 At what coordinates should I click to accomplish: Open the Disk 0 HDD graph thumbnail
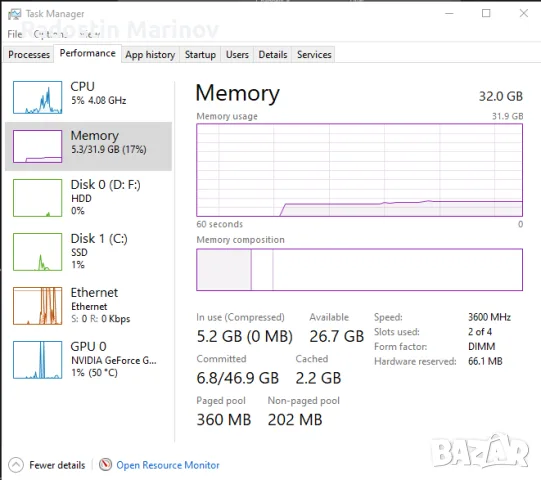click(38, 198)
